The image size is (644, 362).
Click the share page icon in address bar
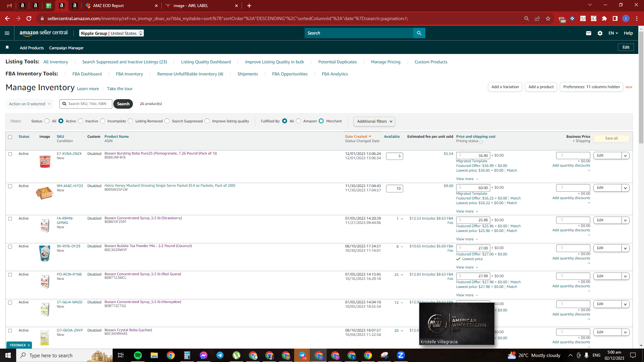(537, 19)
